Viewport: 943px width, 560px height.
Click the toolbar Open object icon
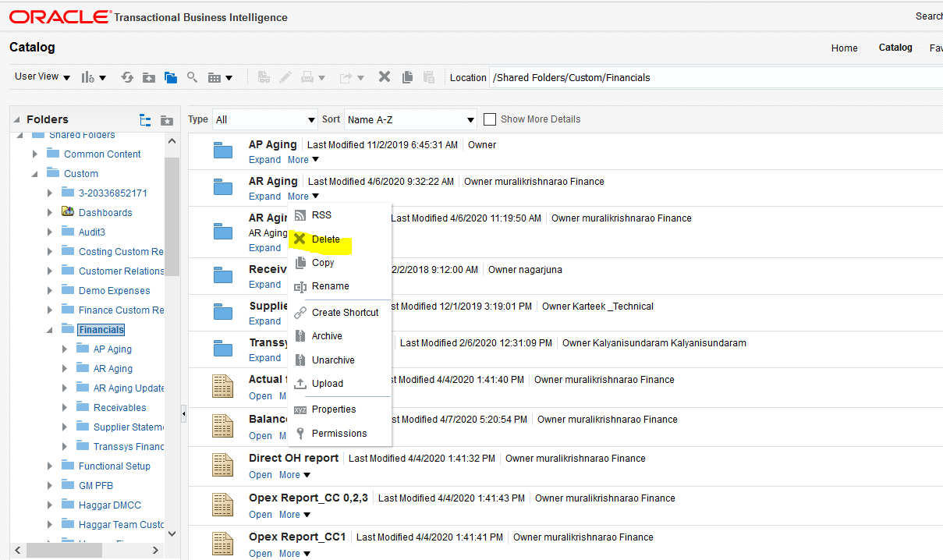tap(264, 77)
